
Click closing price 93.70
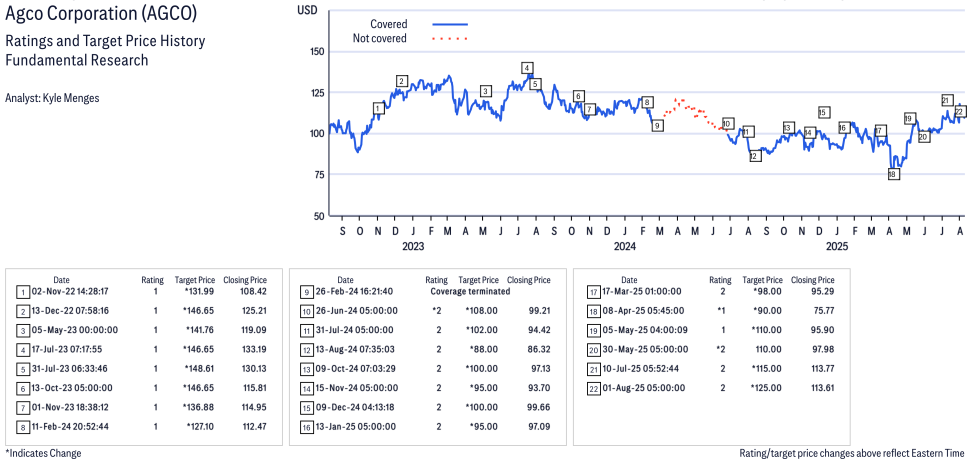tap(539, 387)
